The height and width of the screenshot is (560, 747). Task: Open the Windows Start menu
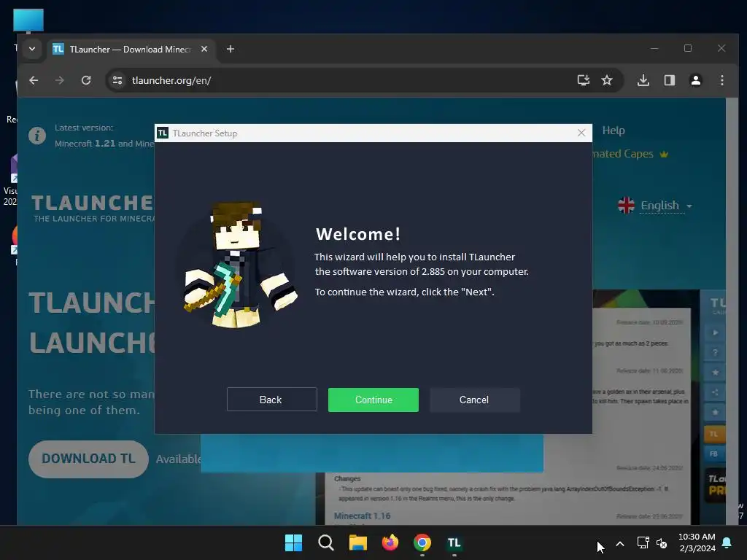point(293,542)
